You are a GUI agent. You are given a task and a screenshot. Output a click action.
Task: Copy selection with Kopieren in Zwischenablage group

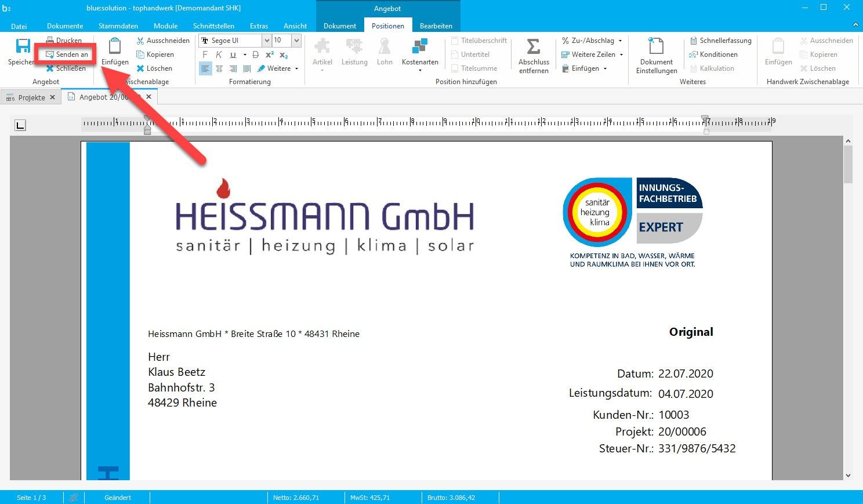(x=155, y=55)
